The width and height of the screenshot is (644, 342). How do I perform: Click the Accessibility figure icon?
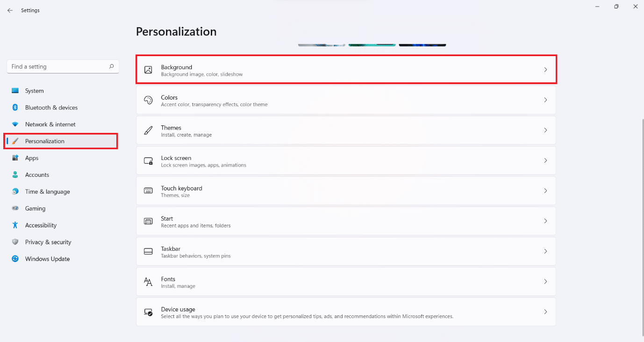coord(15,225)
